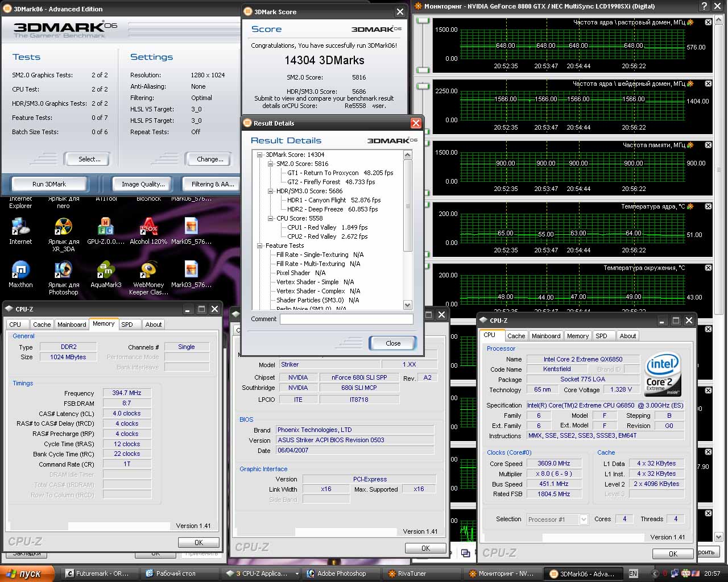Click the network connection icon in system tray

click(x=674, y=573)
